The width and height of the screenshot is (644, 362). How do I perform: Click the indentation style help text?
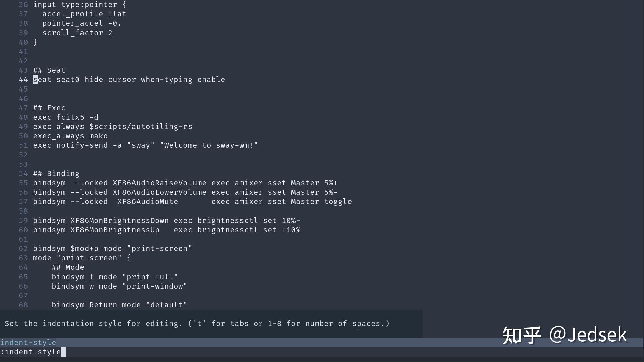click(197, 324)
